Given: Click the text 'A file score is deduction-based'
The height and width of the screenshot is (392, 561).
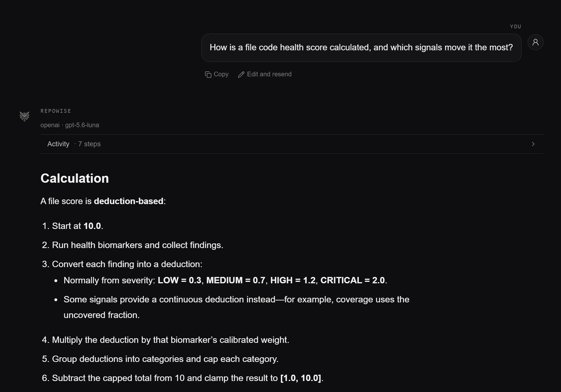Looking at the screenshot, I should pyautogui.click(x=103, y=201).
